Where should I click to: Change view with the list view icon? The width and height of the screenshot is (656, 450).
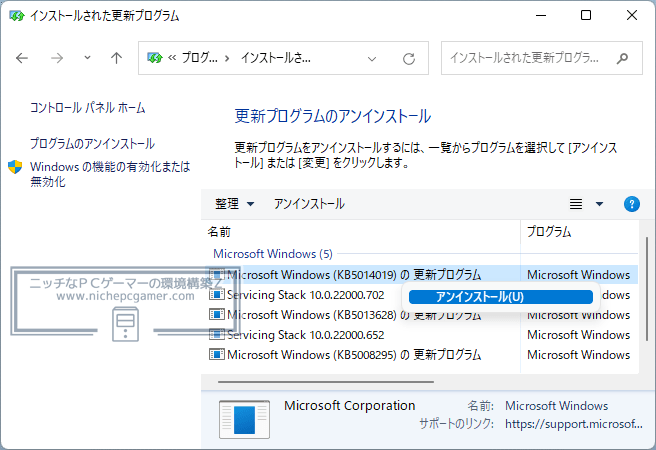coord(576,204)
